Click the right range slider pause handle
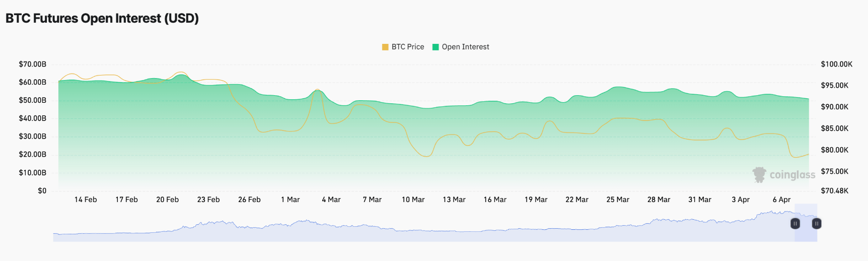 click(x=817, y=223)
